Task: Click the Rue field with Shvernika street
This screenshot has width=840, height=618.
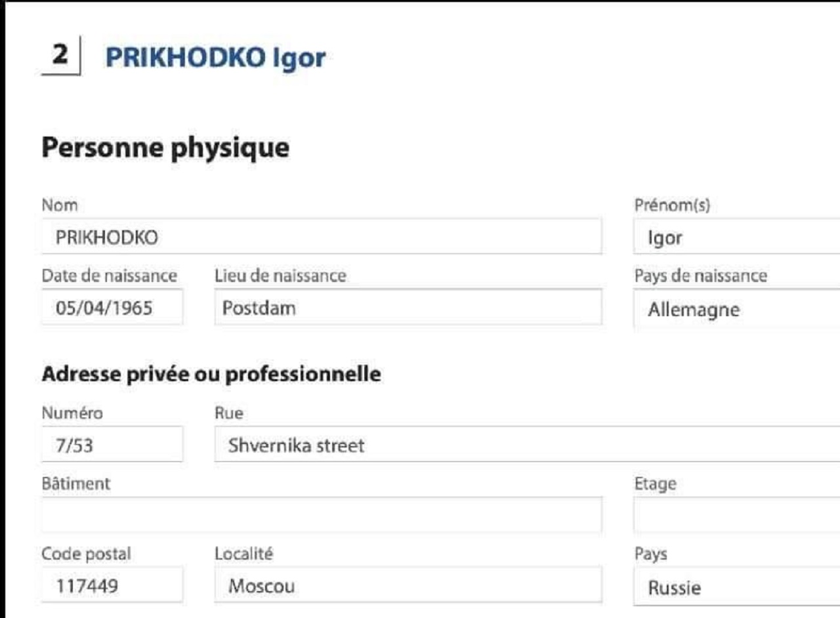Action: click(x=525, y=445)
